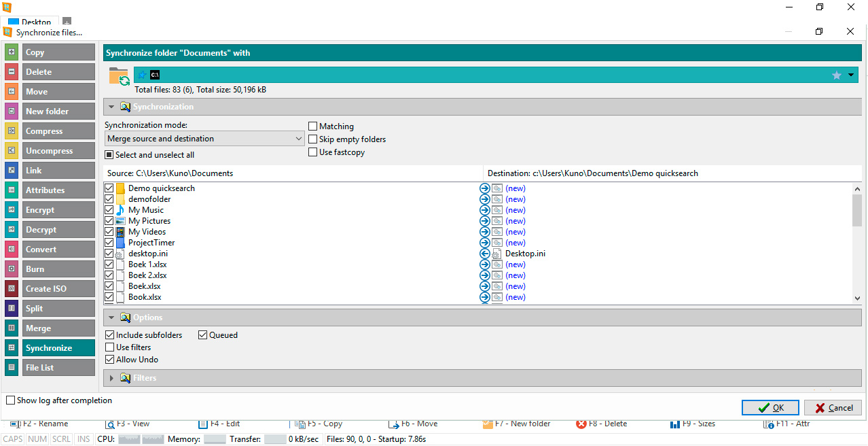Screen dimensions: 868x446
Task: Click the favorites star at right of path bar
Action: click(836, 75)
